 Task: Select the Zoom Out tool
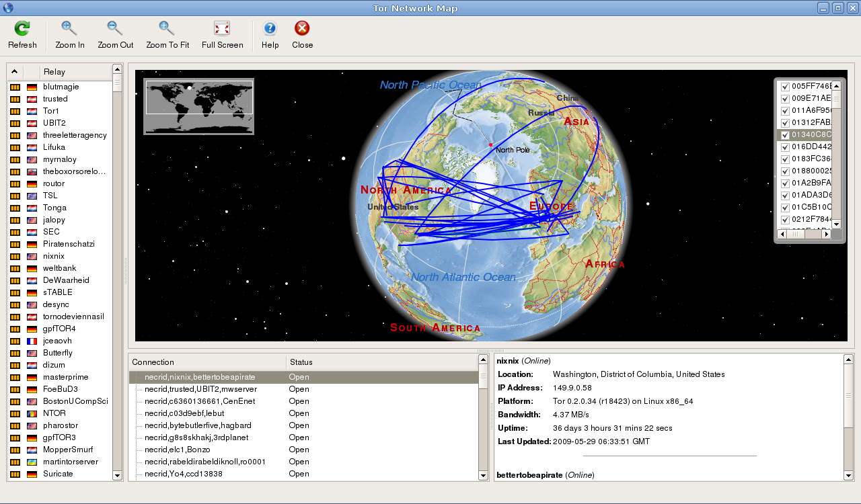115,28
